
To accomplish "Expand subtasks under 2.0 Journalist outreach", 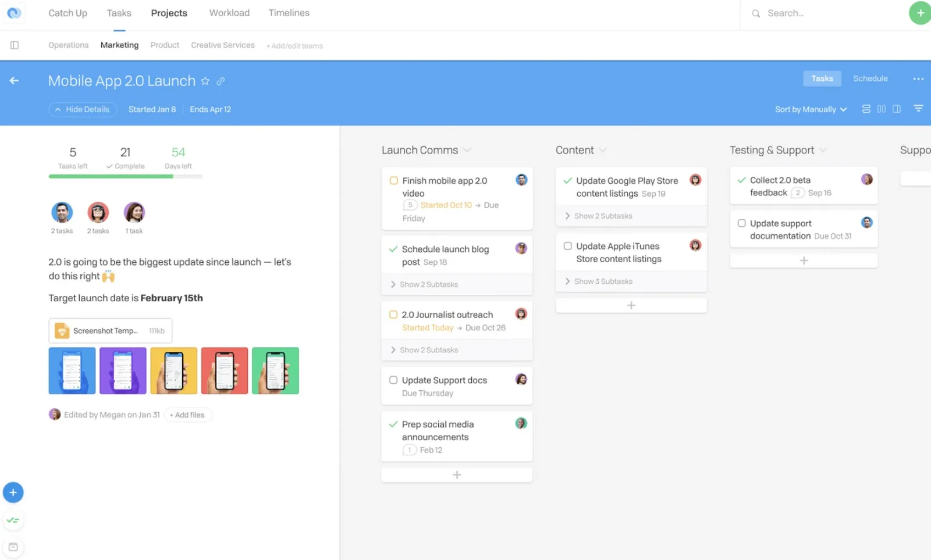I will [457, 350].
